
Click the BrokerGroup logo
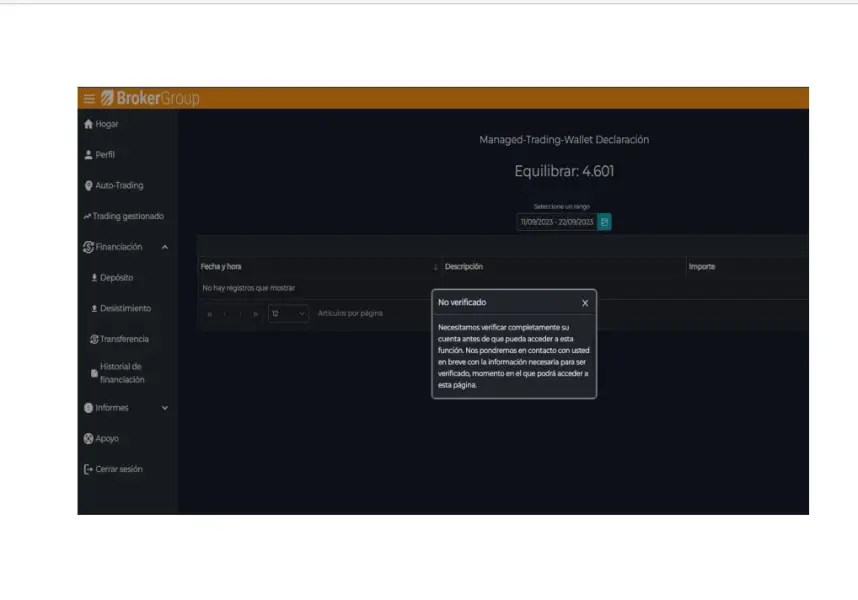150,98
